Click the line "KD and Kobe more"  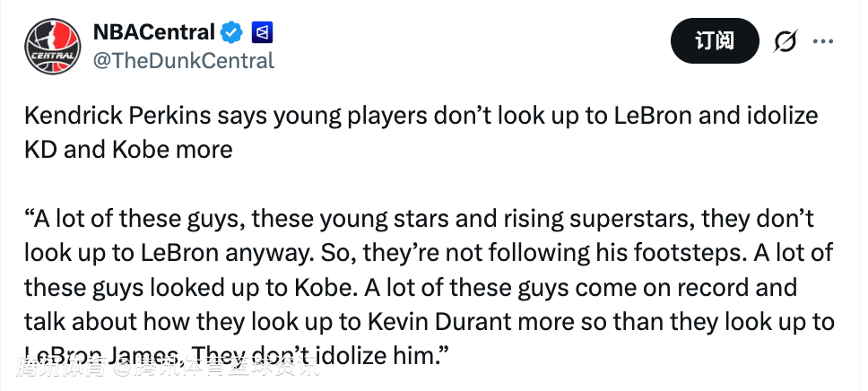coord(128,148)
